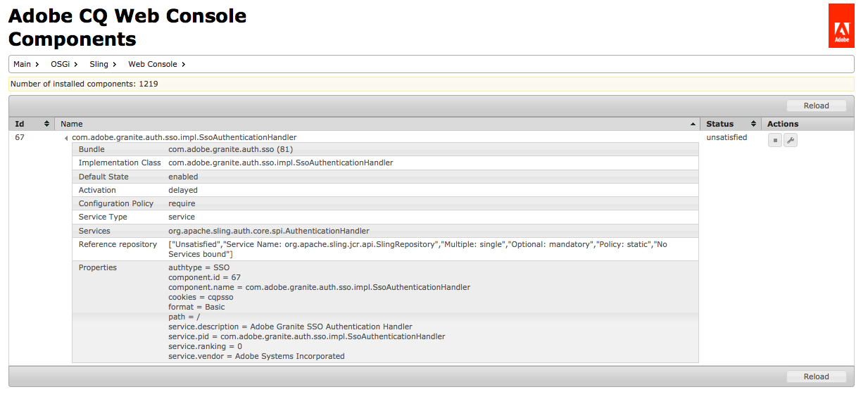
Task: Sort the table by Id column arrows
Action: coord(47,124)
